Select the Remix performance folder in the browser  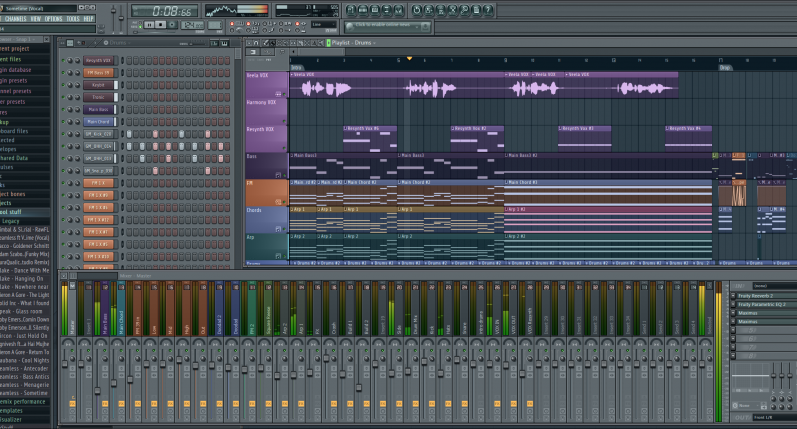[x=23, y=402]
